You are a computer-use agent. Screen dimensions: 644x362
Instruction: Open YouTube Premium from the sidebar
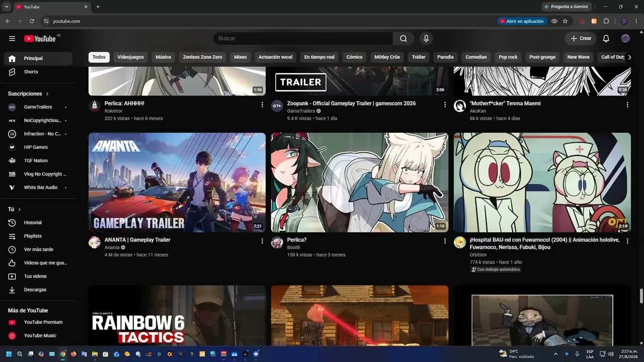click(38, 322)
